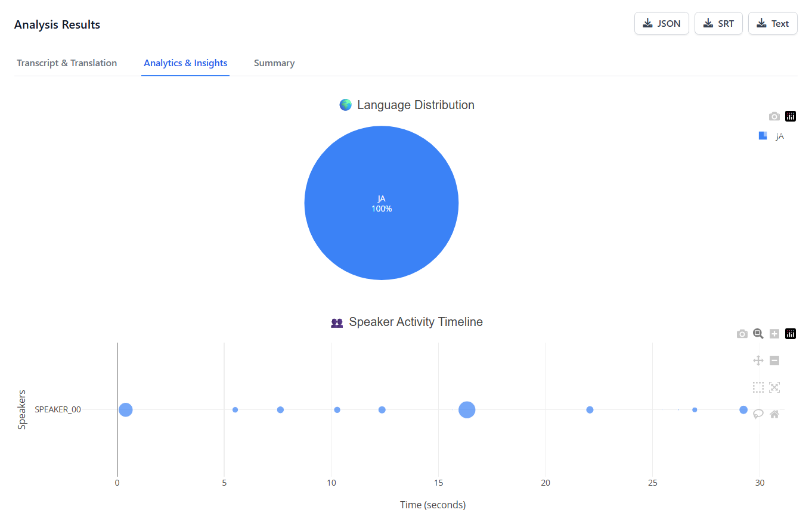Viewport: 812px width, 522px height.
Task: Click Zoom in plus icon on timeline
Action: [774, 334]
